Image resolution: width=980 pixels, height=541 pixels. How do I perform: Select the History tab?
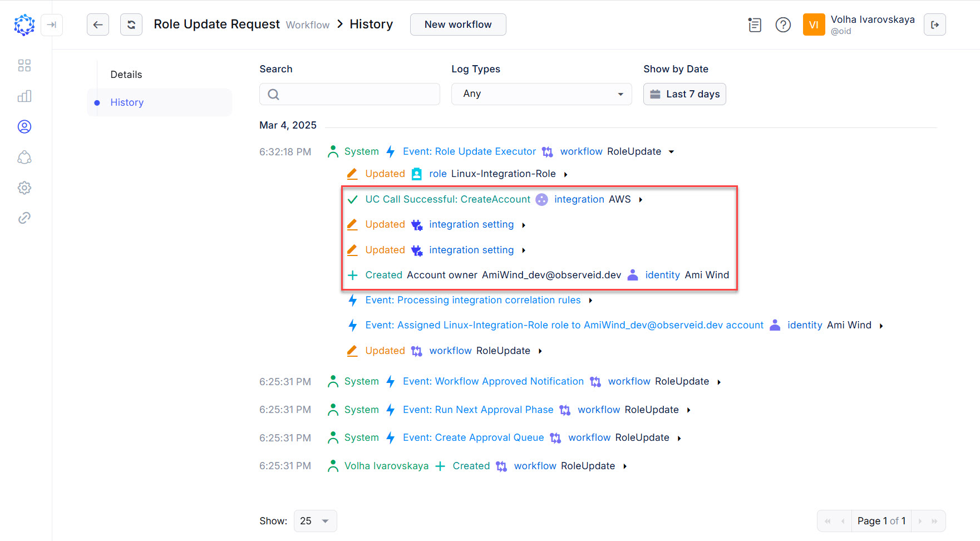(x=127, y=102)
